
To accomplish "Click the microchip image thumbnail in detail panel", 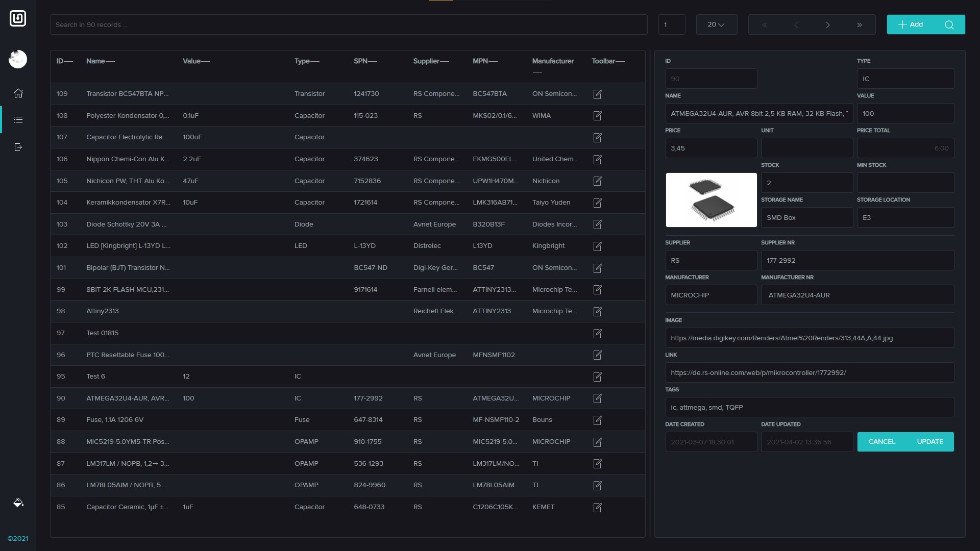I will (x=711, y=200).
